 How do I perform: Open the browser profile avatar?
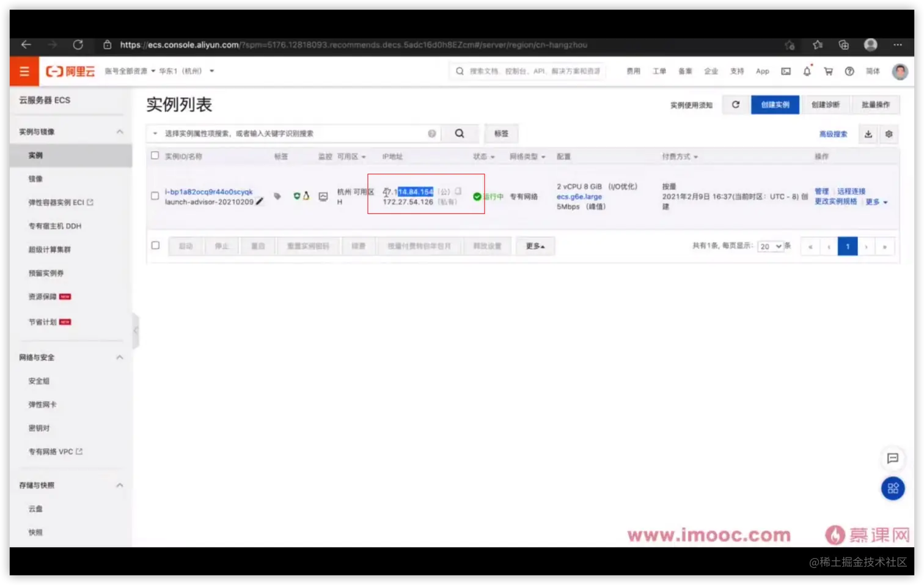[871, 45]
